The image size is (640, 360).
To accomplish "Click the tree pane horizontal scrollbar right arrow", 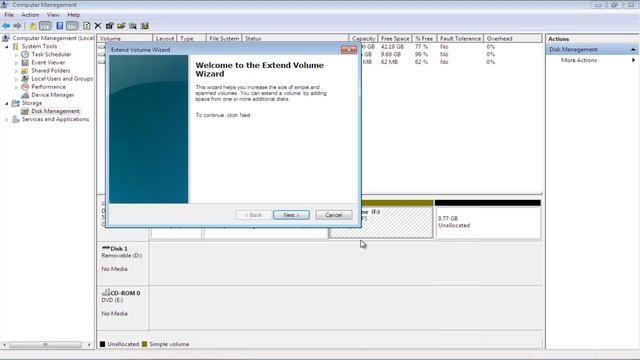I will [89, 345].
